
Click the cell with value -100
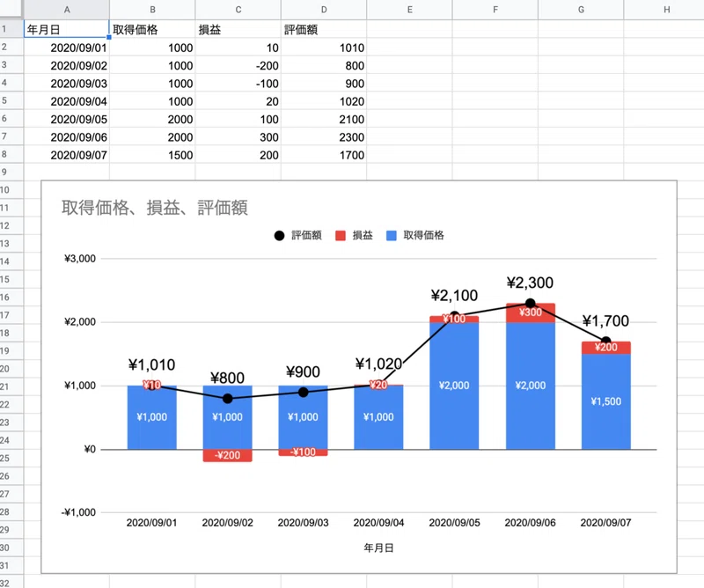pos(238,83)
